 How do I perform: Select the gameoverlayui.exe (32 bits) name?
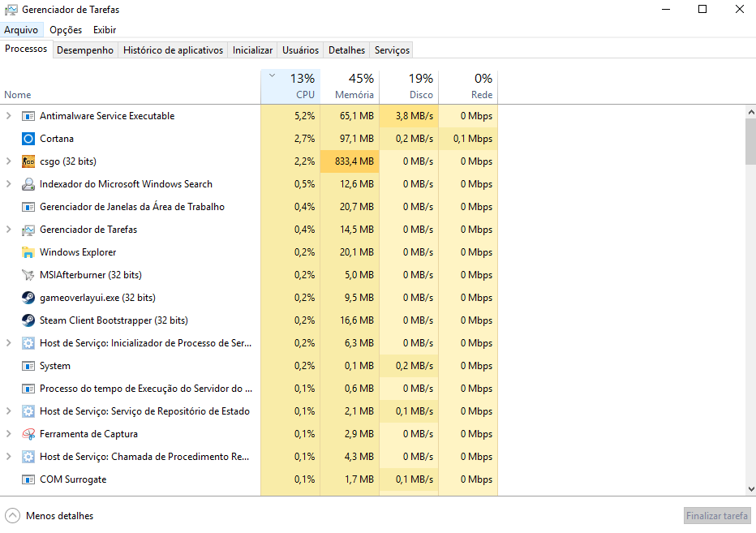[x=98, y=298]
